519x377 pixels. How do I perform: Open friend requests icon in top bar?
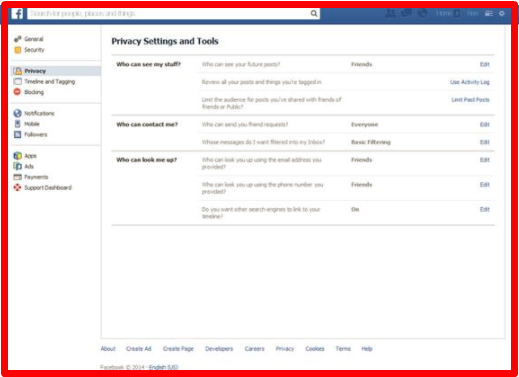point(390,13)
